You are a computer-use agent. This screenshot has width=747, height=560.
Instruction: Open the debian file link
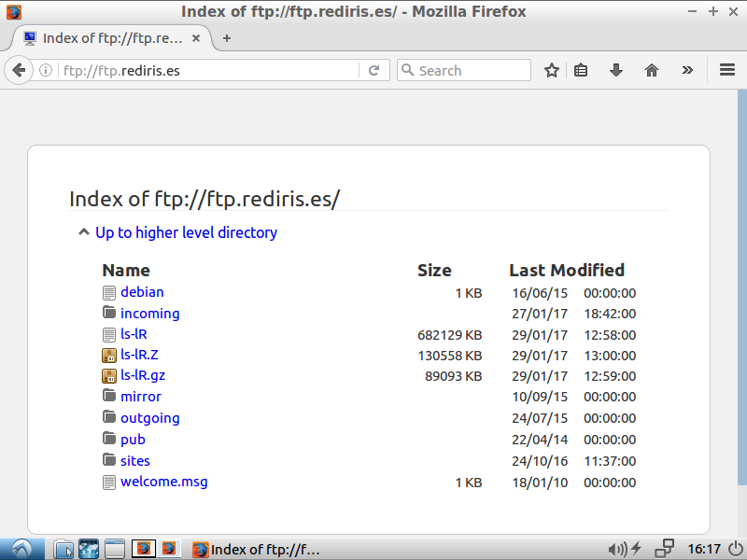pos(142,292)
